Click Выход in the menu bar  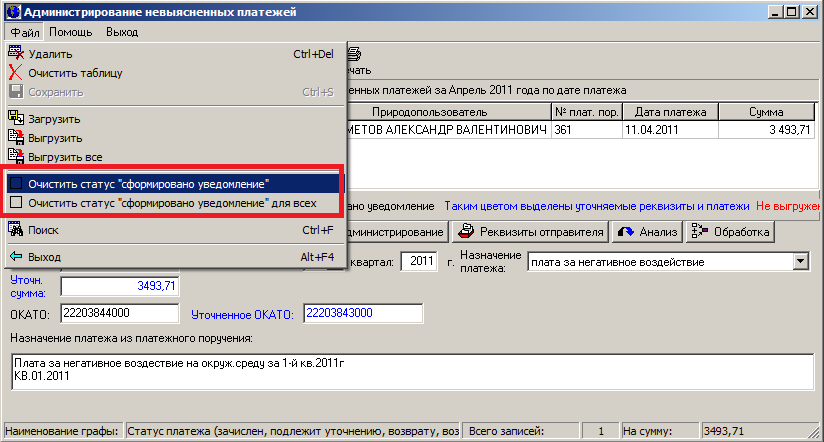coord(122,32)
